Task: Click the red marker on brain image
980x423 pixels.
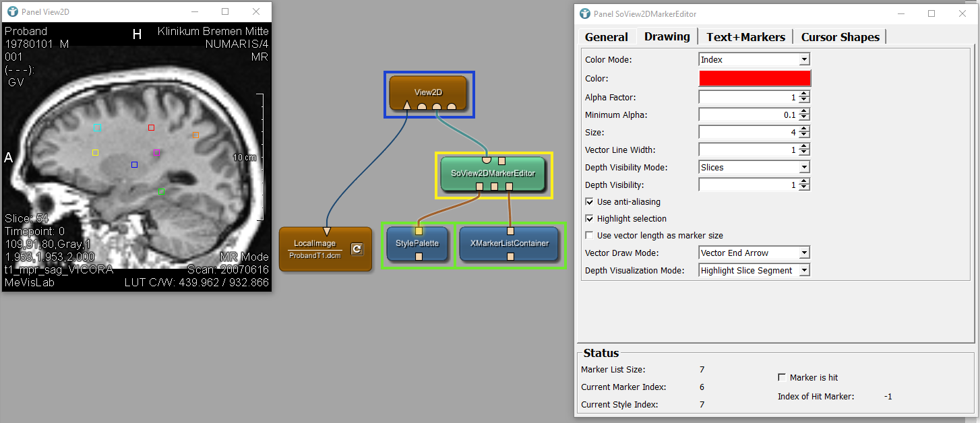Action: pyautogui.click(x=151, y=127)
